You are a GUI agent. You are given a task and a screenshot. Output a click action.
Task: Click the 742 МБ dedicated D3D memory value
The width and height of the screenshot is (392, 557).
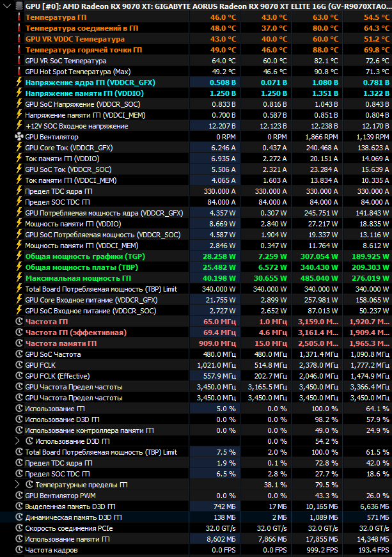point(224,506)
